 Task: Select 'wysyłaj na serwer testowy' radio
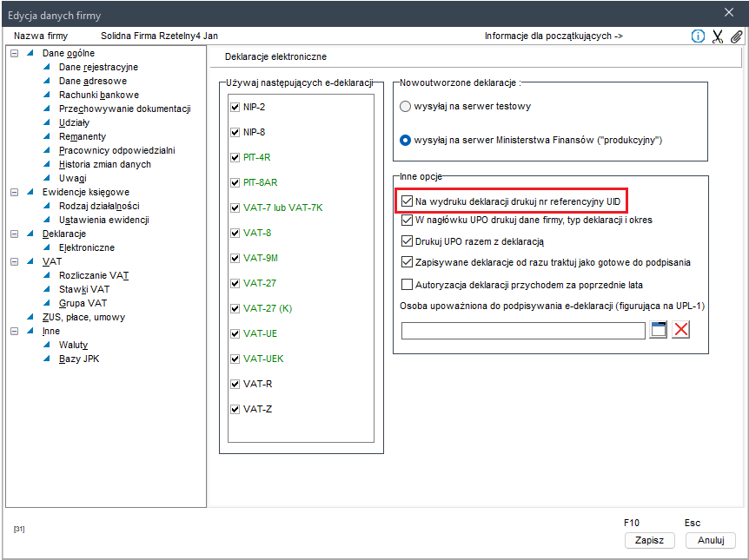point(405,107)
